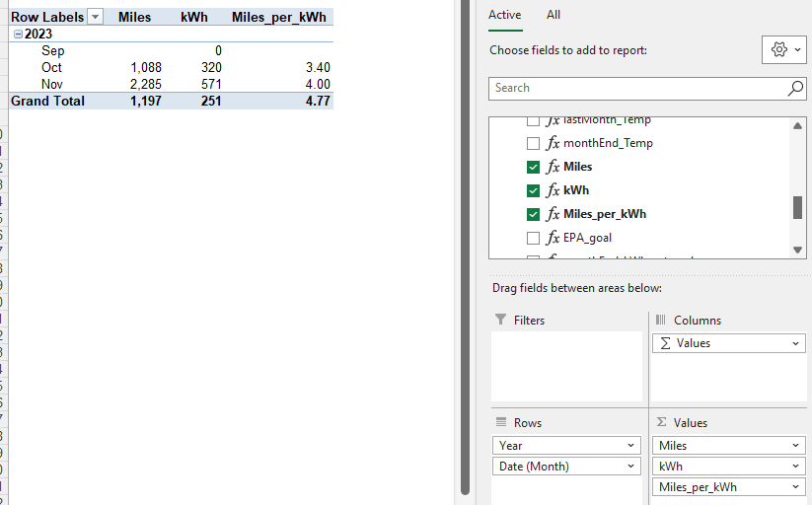Uncheck the kWh field checkbox
The height and width of the screenshot is (505, 812).
(533, 190)
